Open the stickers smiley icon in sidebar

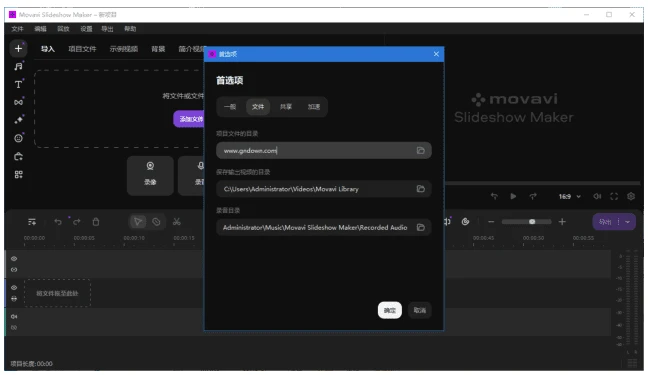coord(18,138)
